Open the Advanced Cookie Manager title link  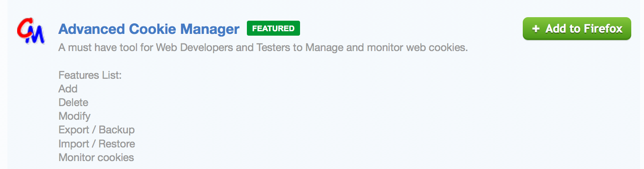tap(149, 29)
